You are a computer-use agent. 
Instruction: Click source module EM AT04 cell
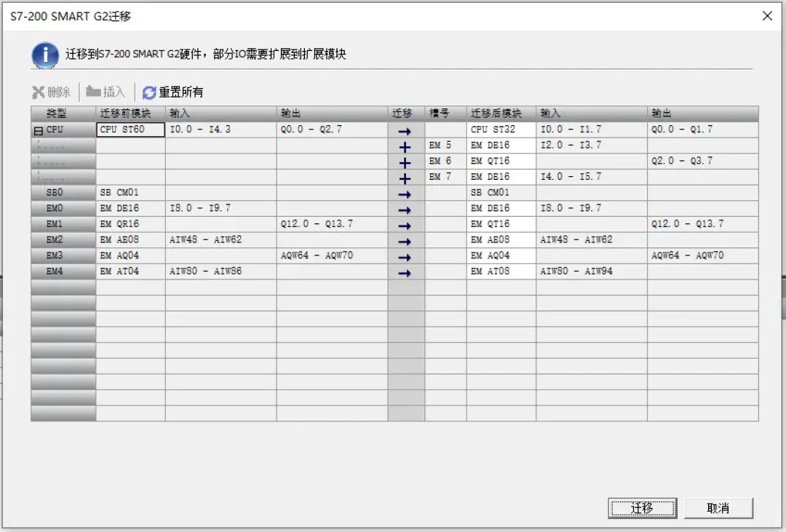click(x=130, y=271)
